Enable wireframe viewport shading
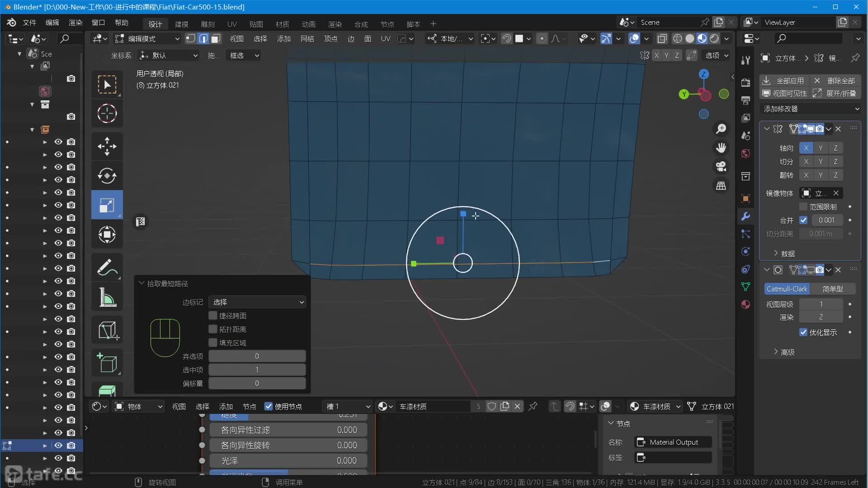This screenshot has width=868, height=488. (677, 39)
